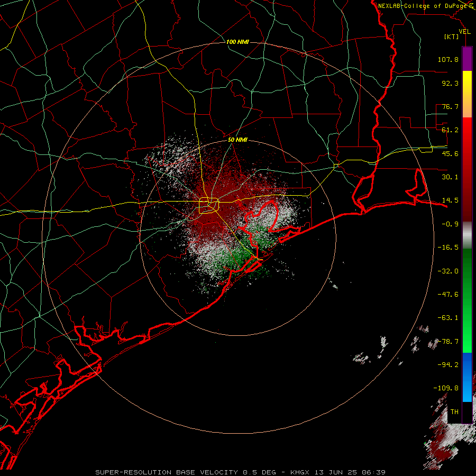Screen dimensions: 476x476
Task: Pick the blue segment of the color bar
Action: click(x=467, y=377)
